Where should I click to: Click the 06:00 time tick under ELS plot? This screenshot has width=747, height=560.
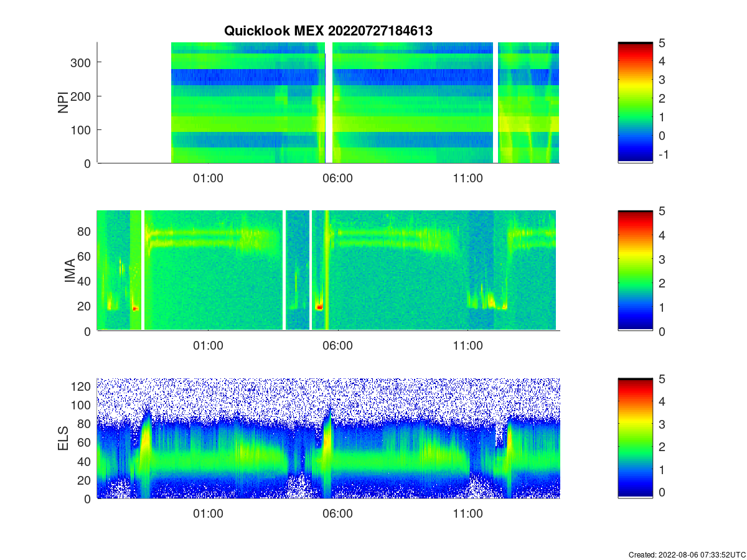pos(338,514)
